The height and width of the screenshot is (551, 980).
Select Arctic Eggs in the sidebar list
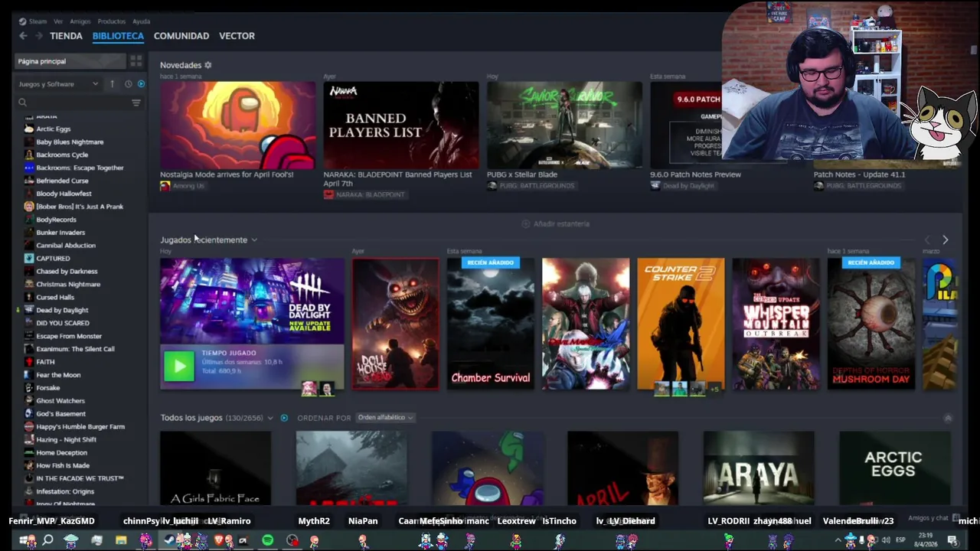(53, 129)
